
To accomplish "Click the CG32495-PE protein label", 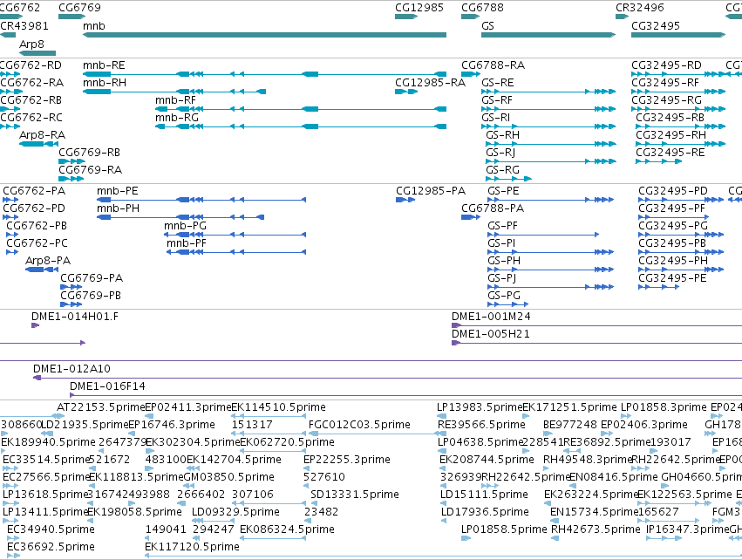I will (672, 278).
